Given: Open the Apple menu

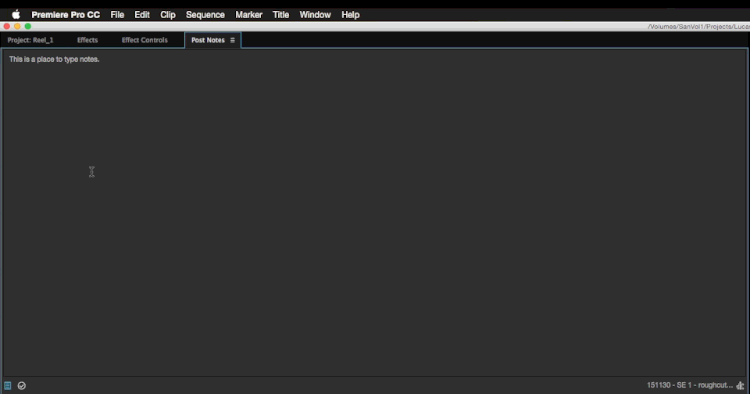Looking at the screenshot, I should [x=16, y=15].
